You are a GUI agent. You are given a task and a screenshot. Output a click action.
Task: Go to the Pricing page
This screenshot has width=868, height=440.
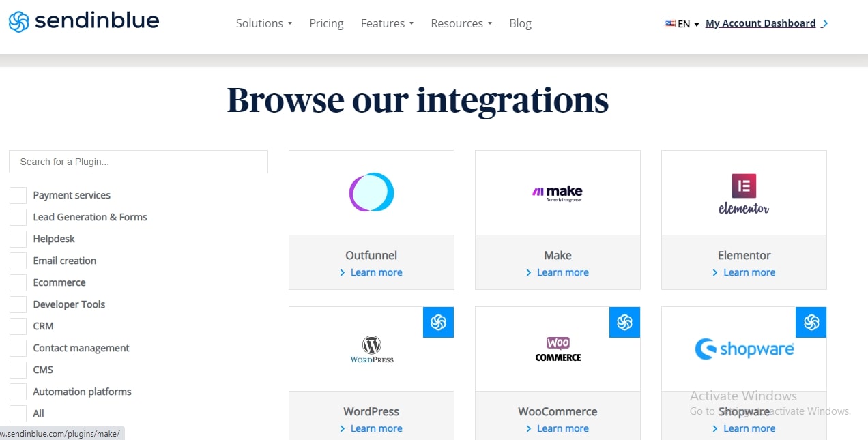[x=326, y=23]
